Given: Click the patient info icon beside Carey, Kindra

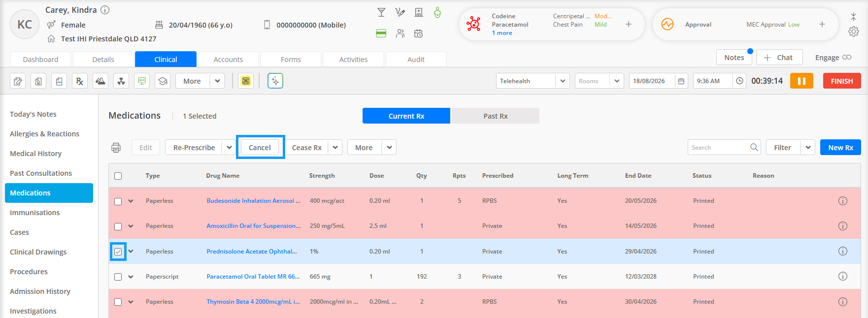Looking at the screenshot, I should 105,10.
